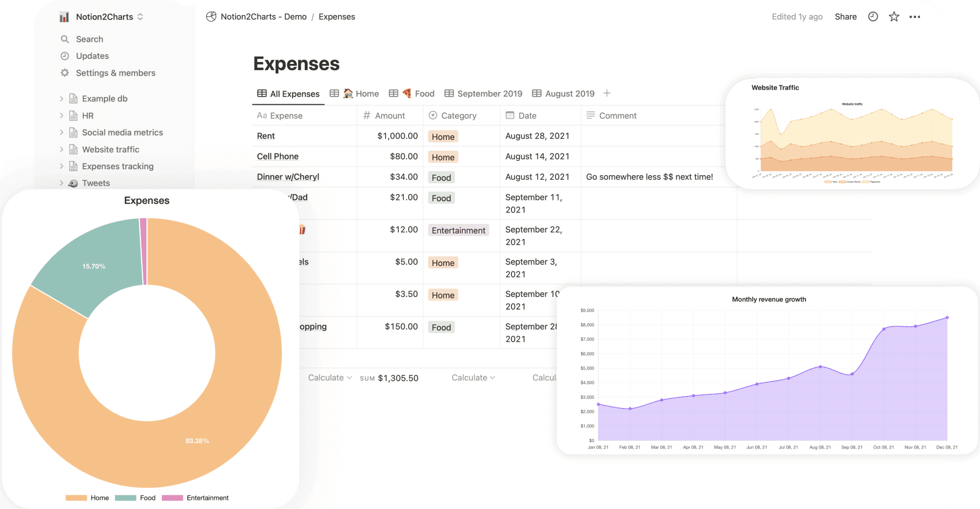Click the 15.70% Food donut segment
Viewport: 980px width, 509px height.
[x=94, y=266]
